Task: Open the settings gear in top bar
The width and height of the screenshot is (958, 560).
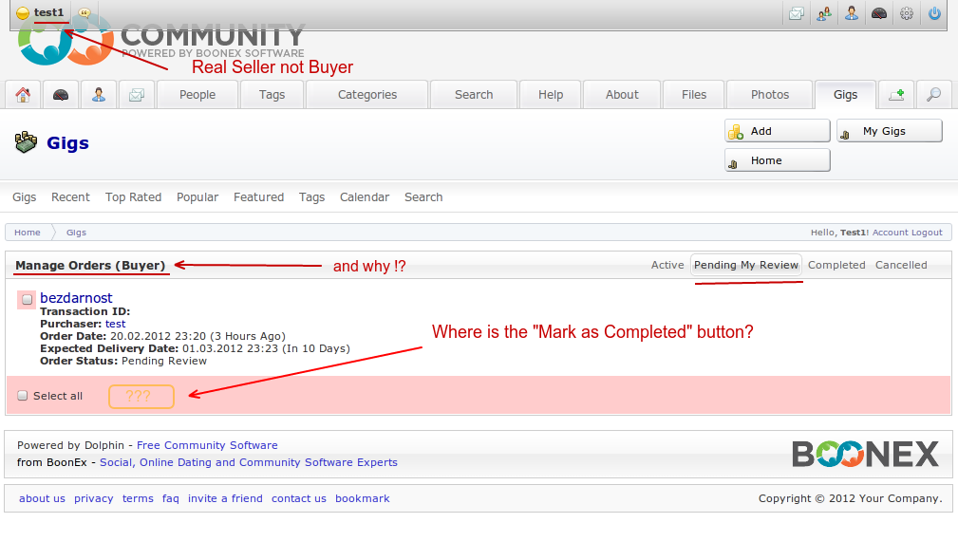Action: tap(907, 13)
